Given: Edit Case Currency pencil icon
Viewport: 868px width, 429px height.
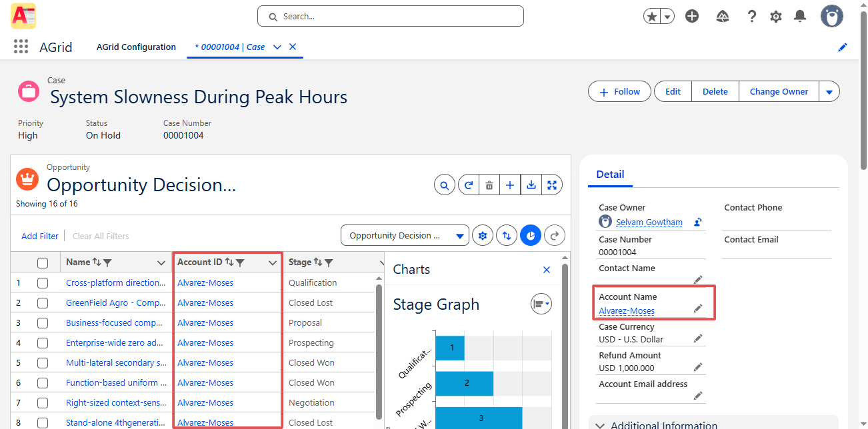Looking at the screenshot, I should tap(698, 338).
